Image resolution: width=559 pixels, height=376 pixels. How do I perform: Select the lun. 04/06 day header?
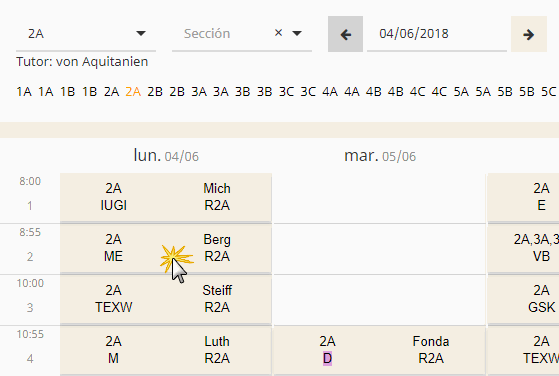166,156
